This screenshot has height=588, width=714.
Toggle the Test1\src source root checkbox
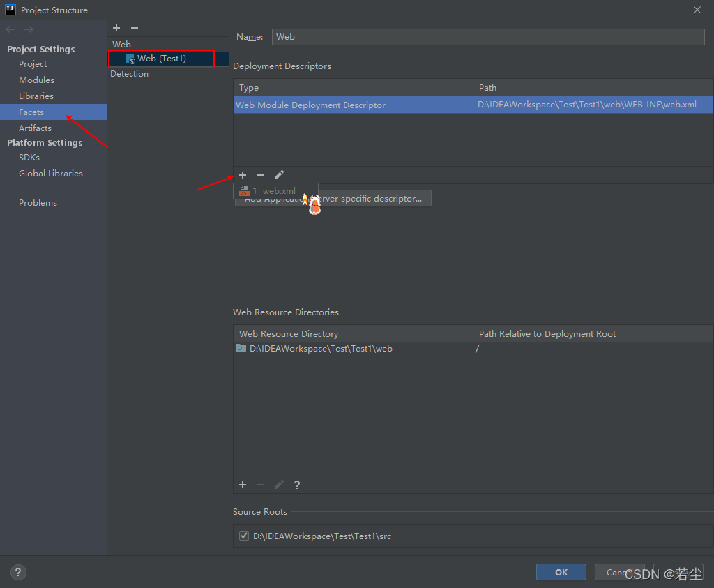pyautogui.click(x=244, y=536)
